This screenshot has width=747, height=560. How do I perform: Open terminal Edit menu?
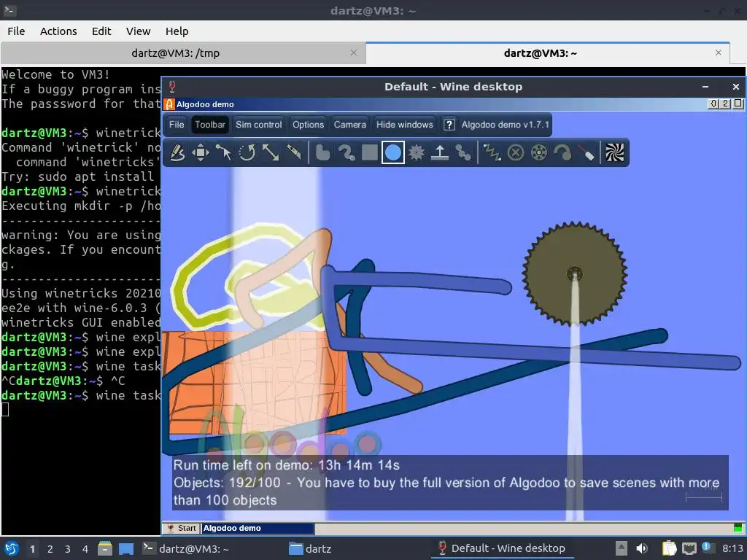click(101, 31)
